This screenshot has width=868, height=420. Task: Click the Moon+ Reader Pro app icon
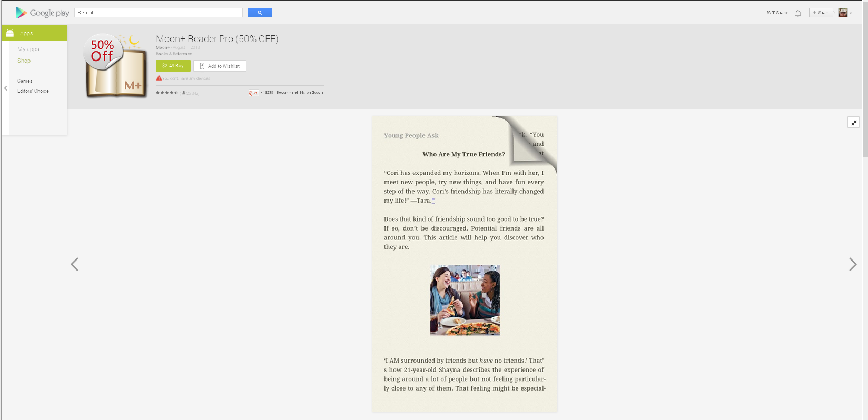click(116, 66)
